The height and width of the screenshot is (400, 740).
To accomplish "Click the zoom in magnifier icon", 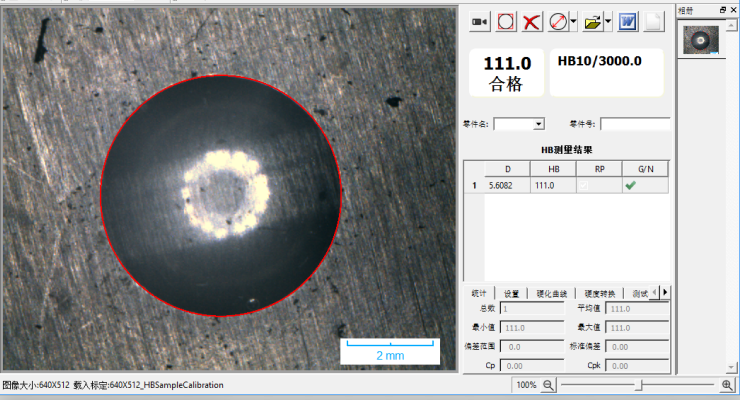I will pos(727,385).
